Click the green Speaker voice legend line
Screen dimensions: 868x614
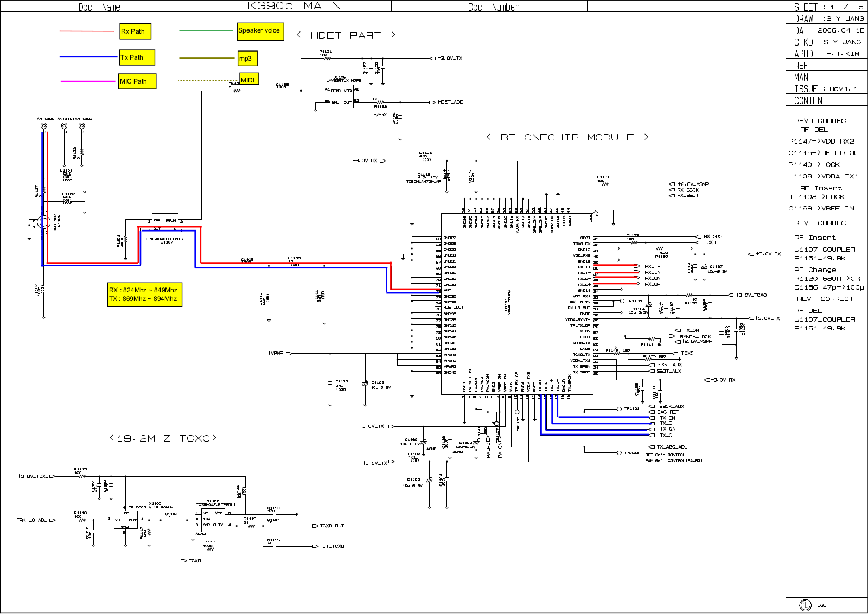click(206, 31)
